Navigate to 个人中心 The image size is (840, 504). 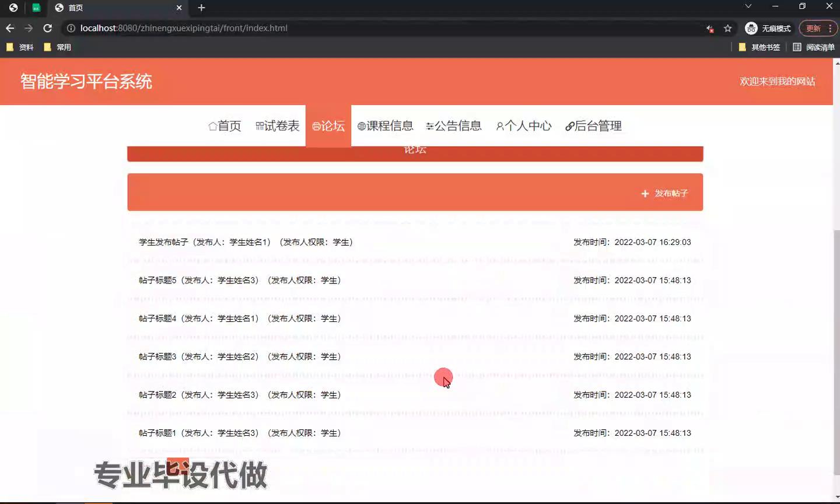[523, 126]
